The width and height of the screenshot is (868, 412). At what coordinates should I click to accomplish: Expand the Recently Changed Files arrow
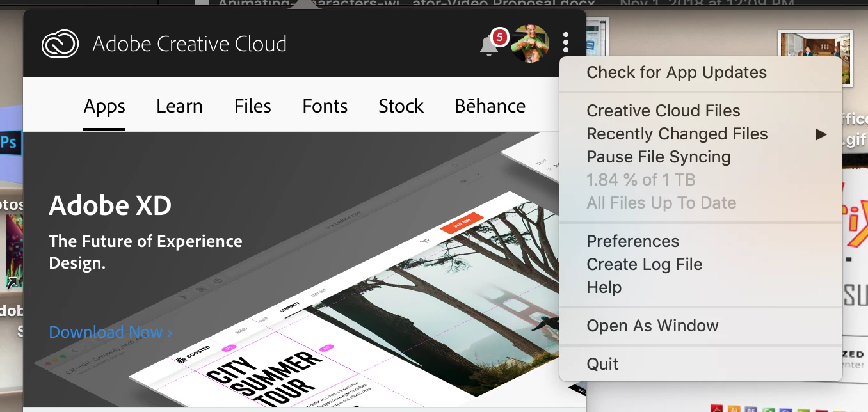(821, 134)
